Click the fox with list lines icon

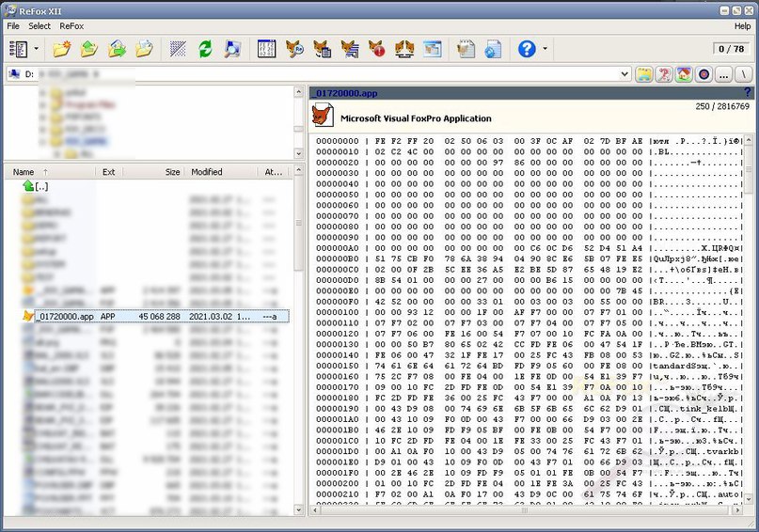pos(350,49)
